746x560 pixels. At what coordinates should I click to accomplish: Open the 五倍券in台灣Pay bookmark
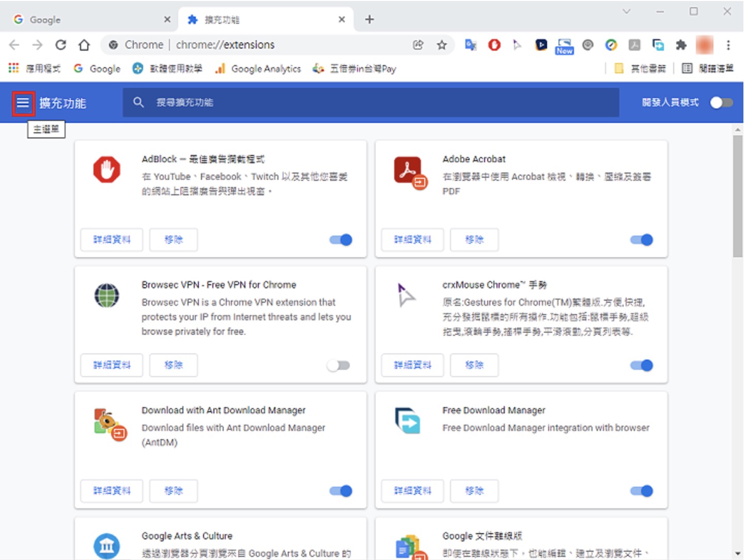354,69
